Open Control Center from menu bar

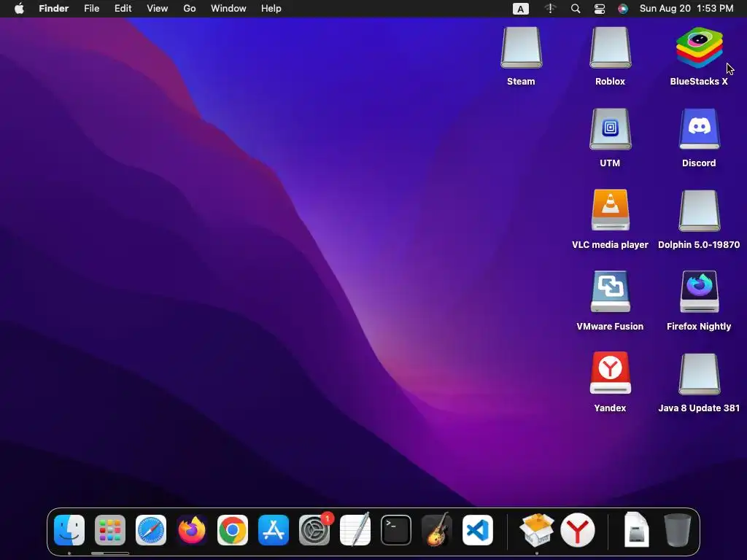(600, 9)
